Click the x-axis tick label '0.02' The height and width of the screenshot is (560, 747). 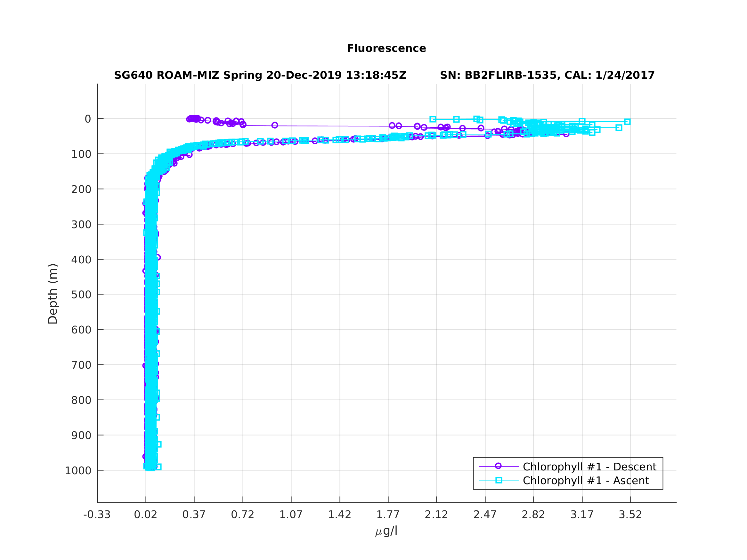click(x=146, y=515)
